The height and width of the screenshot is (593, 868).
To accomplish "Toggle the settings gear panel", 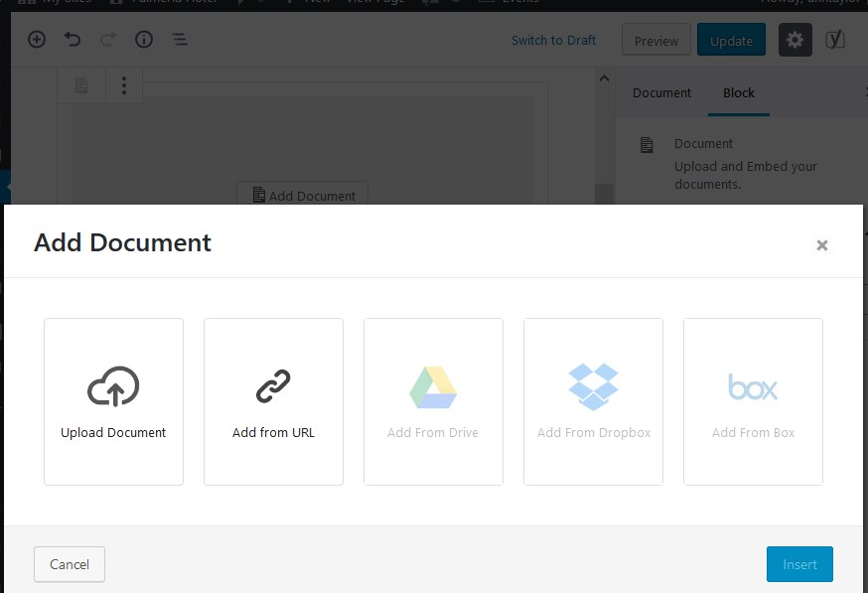I will click(795, 40).
